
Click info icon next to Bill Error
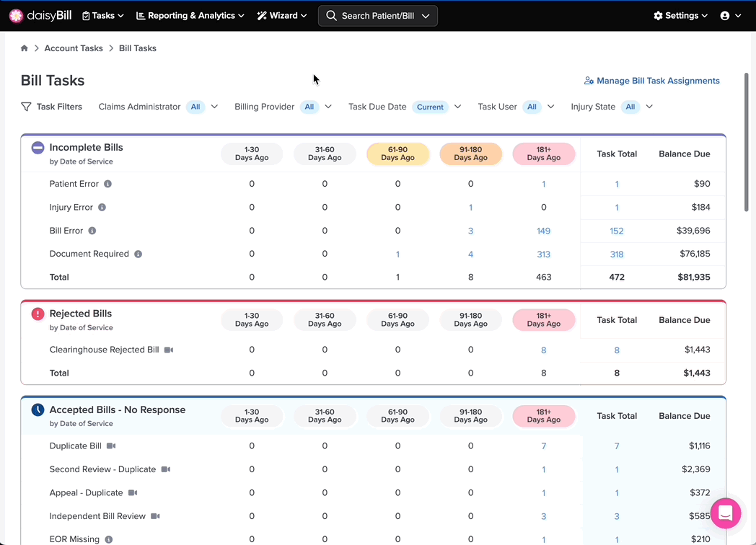[92, 231]
